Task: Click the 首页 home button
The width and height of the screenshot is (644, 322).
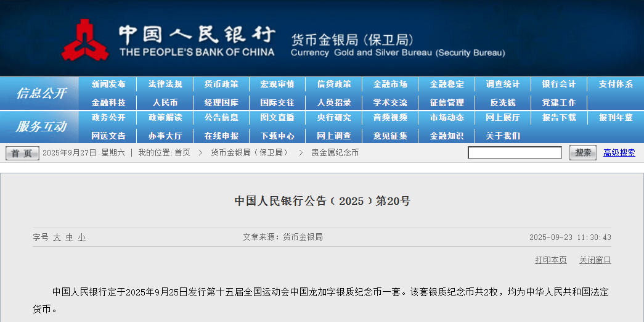Action: click(x=22, y=154)
